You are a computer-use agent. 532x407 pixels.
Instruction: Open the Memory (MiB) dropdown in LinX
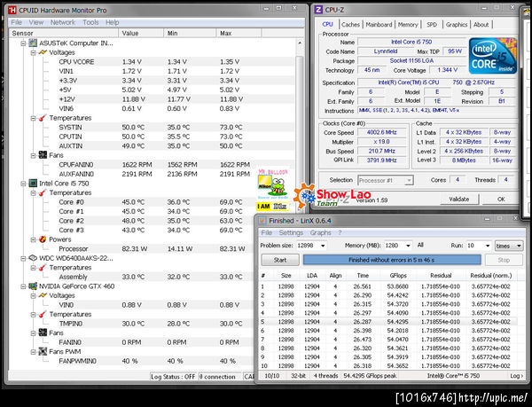[408, 246]
